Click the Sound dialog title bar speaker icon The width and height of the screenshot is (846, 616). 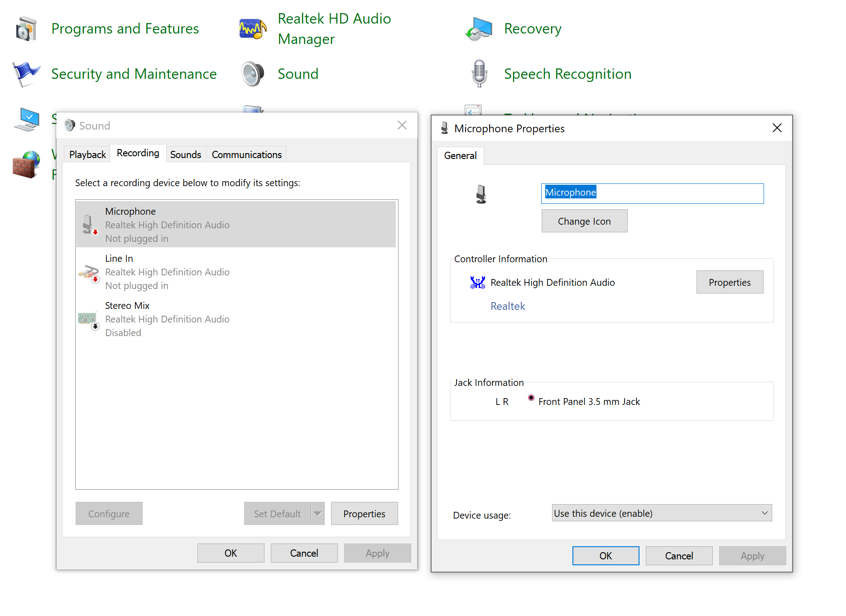69,125
